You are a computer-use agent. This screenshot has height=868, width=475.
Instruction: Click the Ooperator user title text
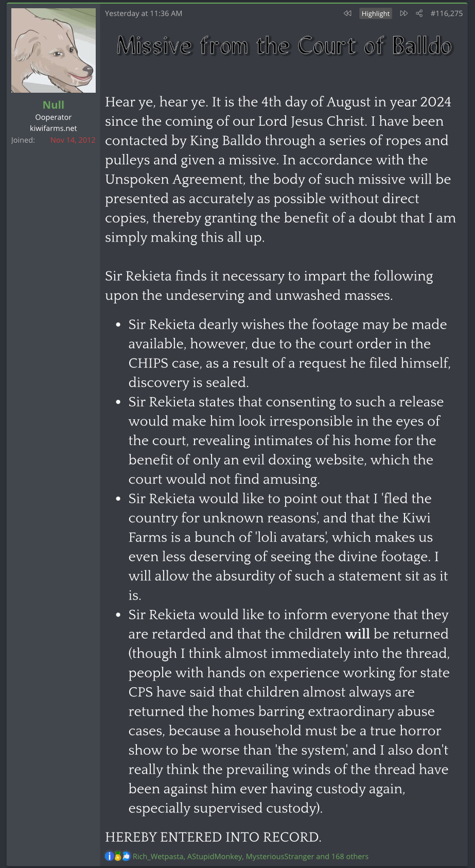[x=54, y=117]
